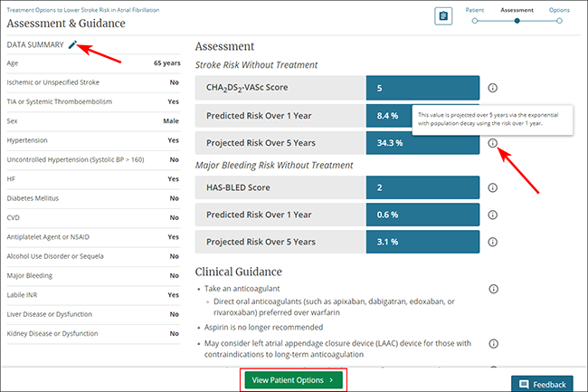Click info icon beside bleeding Projected Risk 3.1 %

pyautogui.click(x=492, y=242)
